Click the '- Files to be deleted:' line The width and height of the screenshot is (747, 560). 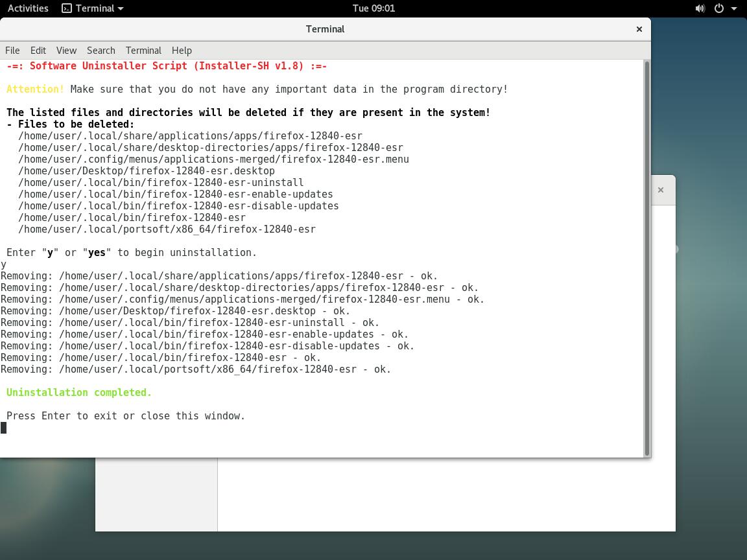pos(71,124)
